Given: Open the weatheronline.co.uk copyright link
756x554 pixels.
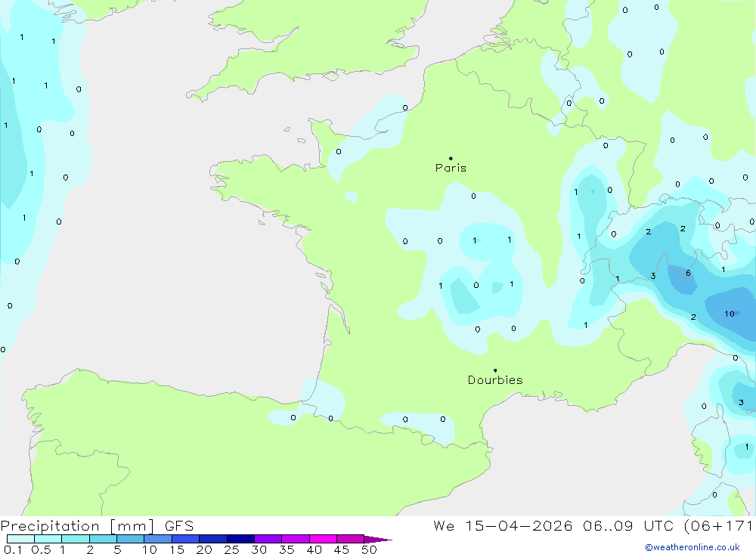Looking at the screenshot, I should (692, 547).
